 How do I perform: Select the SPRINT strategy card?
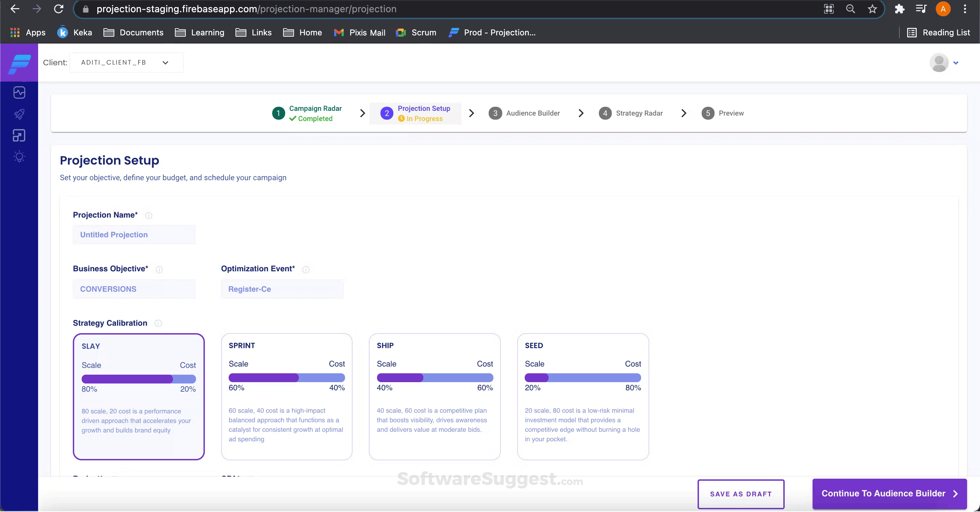tap(287, 397)
